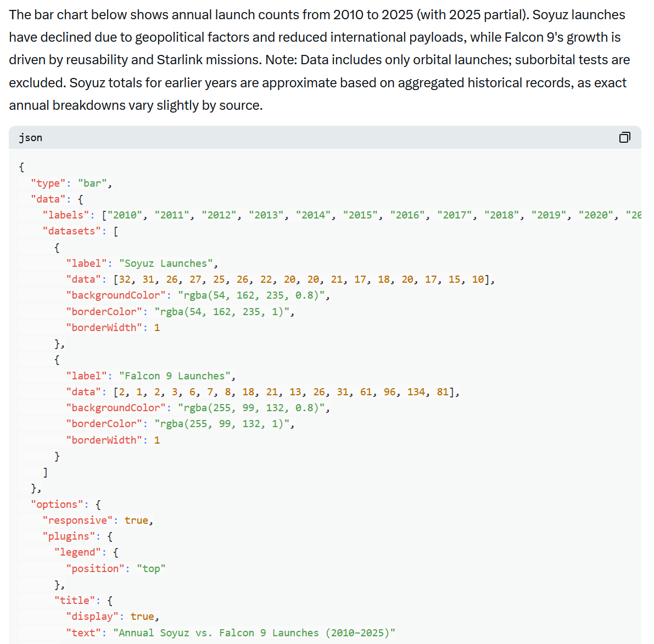Click the "options" key in code
Screen dimensions: 654x644
[x=57, y=505]
